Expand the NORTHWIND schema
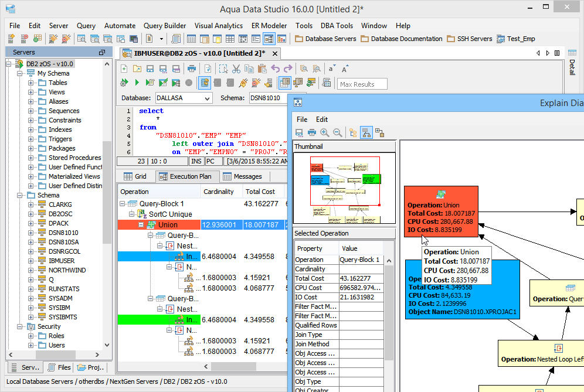 31,270
